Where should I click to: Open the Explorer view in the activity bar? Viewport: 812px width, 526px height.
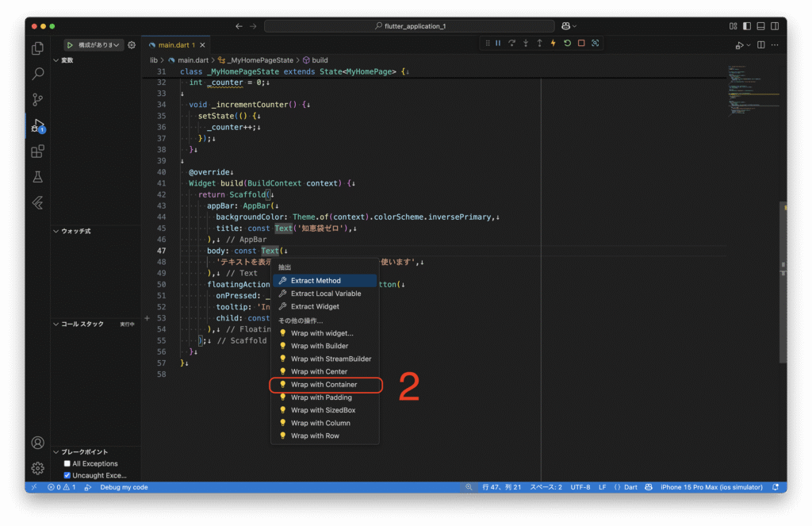37,48
